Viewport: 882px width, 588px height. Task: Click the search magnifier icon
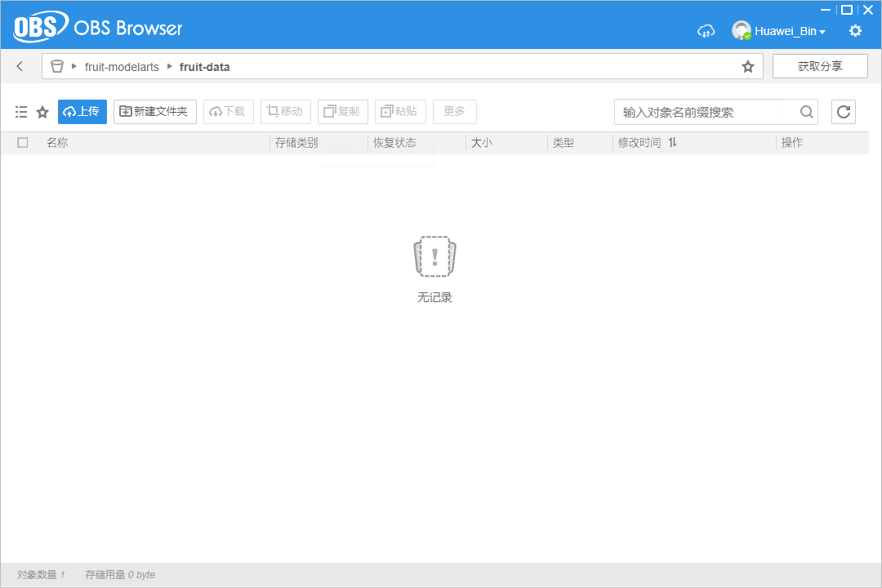pos(806,112)
